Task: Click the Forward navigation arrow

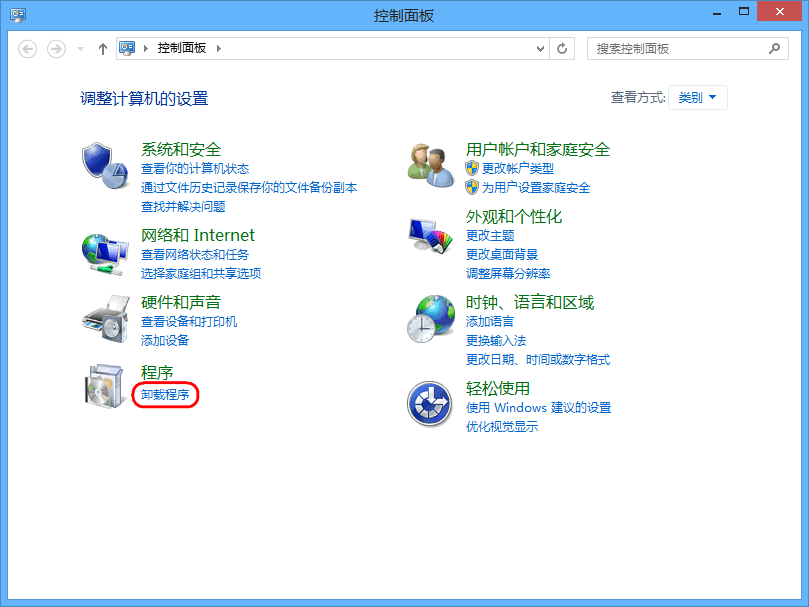Action: click(x=56, y=49)
